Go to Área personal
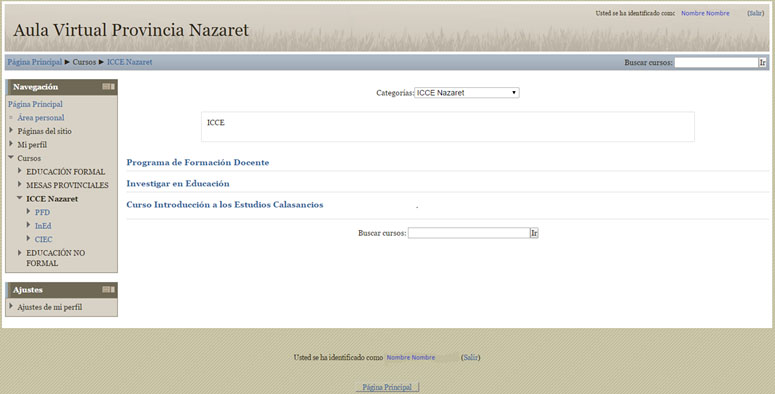Screen dimensions: 775x394 41,118
